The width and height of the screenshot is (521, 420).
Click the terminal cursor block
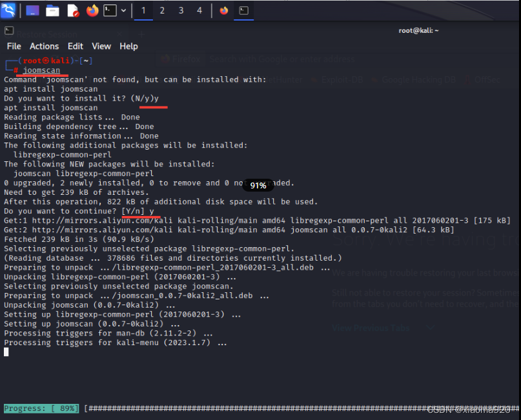click(6, 352)
